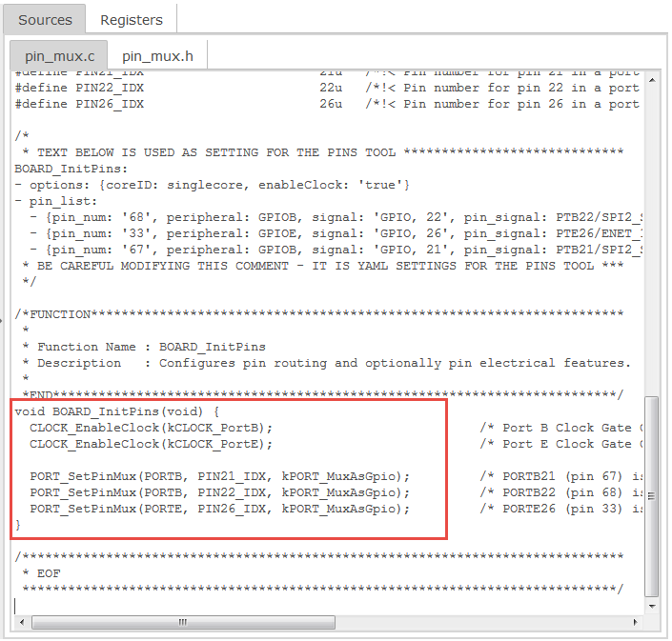Open the pin_mux.h file tab

(157, 56)
